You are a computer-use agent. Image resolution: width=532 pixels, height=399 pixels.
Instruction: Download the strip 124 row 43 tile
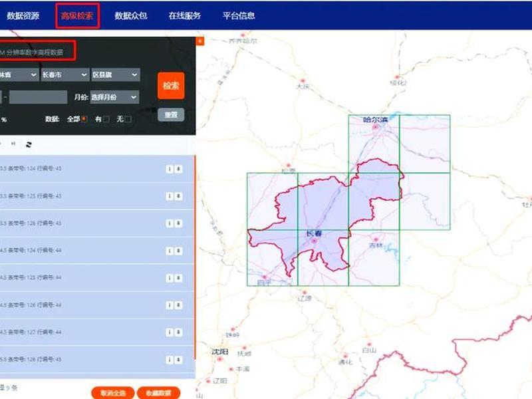(x=178, y=169)
